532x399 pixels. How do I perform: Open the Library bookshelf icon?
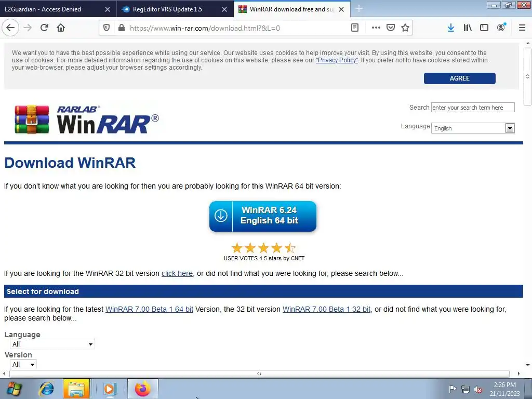(468, 28)
